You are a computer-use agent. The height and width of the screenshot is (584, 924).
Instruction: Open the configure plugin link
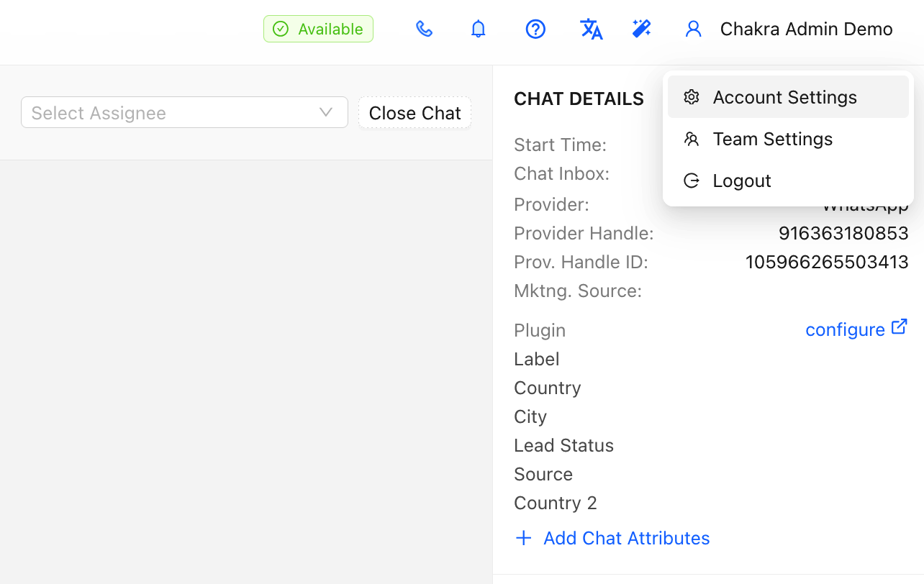tap(845, 329)
